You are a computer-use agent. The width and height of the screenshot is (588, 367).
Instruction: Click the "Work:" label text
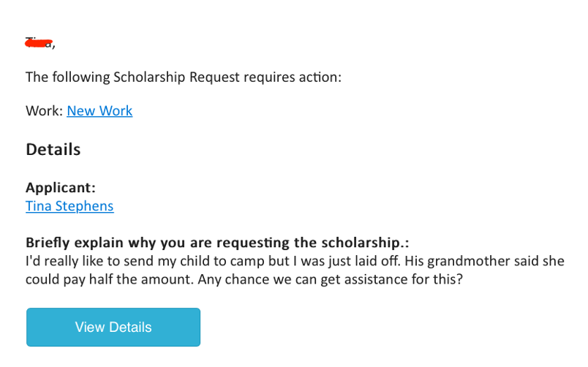click(44, 111)
